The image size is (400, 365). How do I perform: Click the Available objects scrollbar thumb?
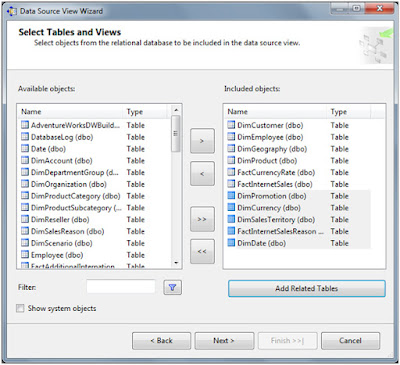pos(176,133)
